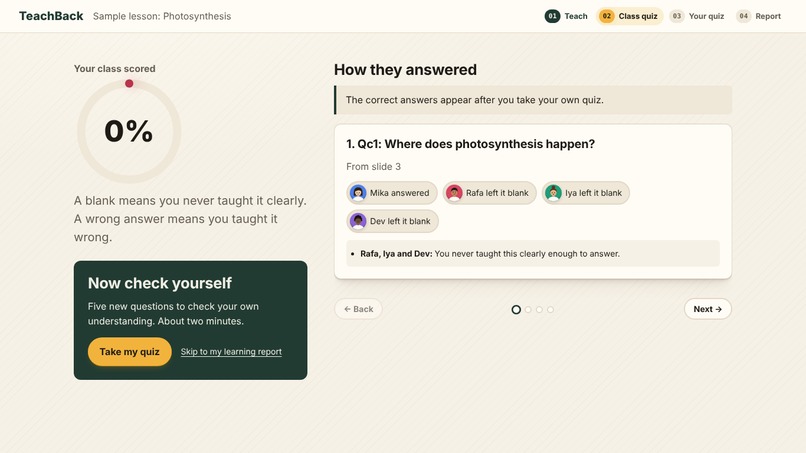Click "Your class scored" label
The height and width of the screenshot is (453, 806).
click(x=115, y=68)
